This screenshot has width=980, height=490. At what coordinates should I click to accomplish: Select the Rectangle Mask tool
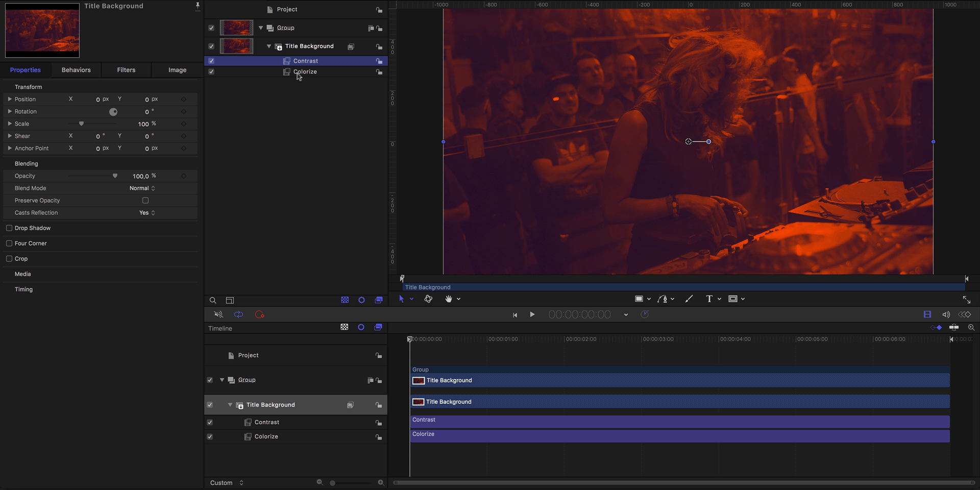(x=733, y=299)
